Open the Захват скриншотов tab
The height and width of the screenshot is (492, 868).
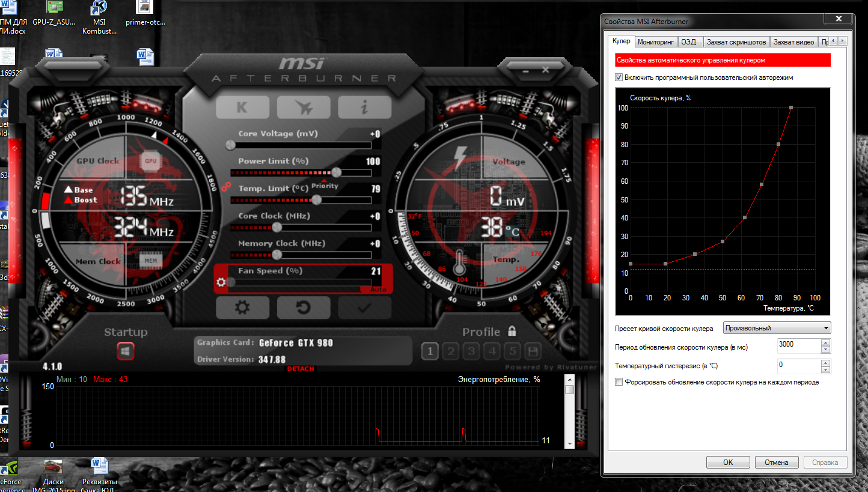tap(736, 42)
